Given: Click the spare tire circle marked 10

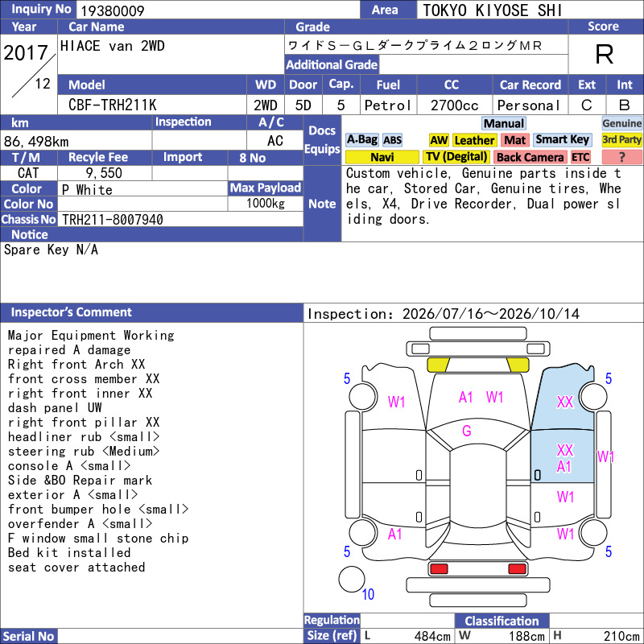Looking at the screenshot, I should [x=352, y=579].
